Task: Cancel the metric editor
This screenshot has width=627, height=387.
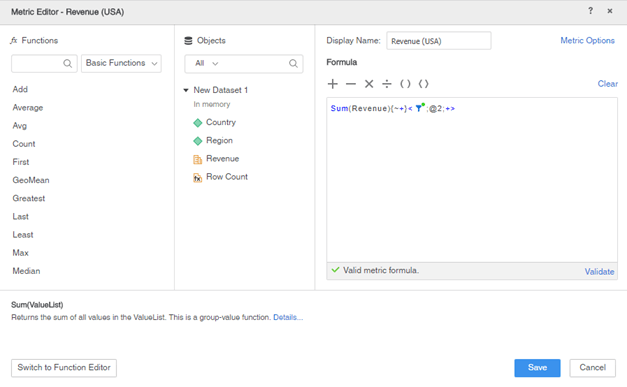Action: (x=592, y=368)
